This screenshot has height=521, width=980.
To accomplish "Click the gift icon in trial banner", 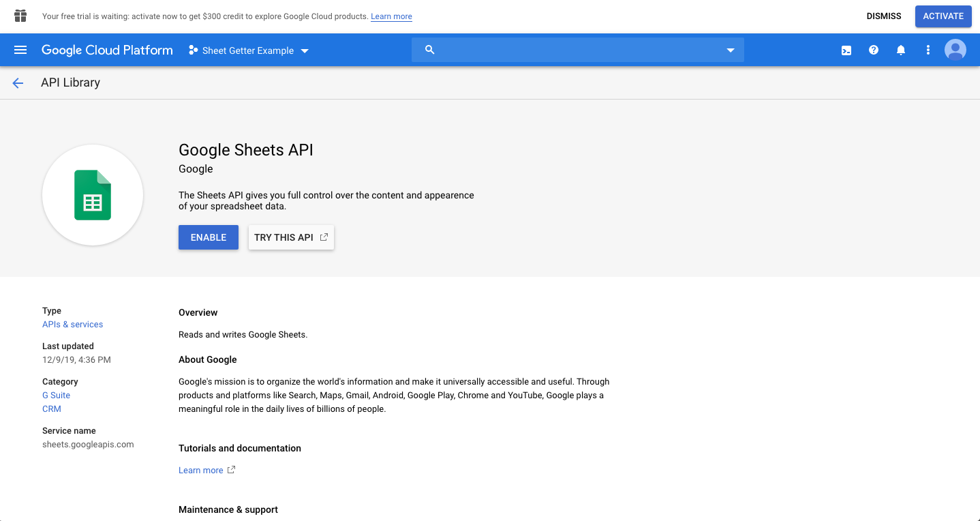I will (x=20, y=16).
